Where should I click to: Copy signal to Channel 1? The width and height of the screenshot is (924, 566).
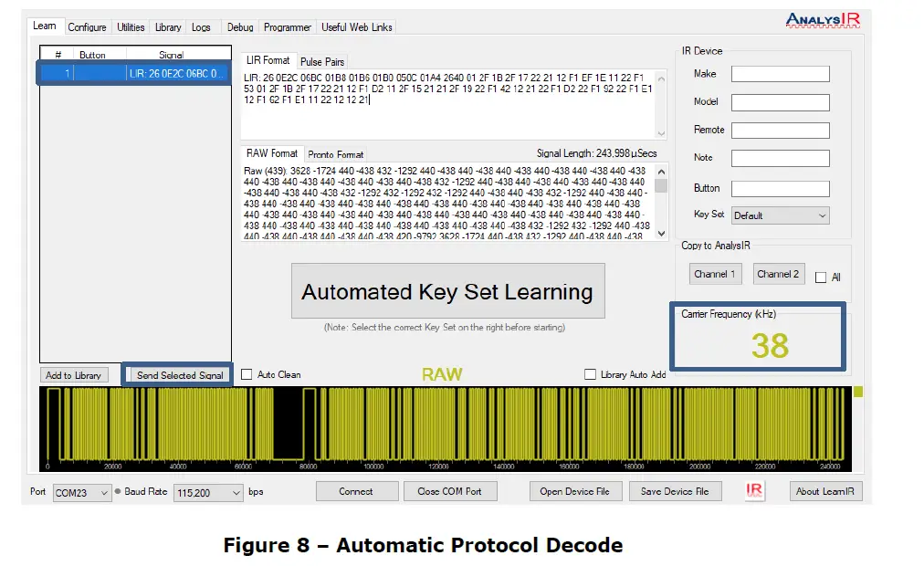(713, 274)
